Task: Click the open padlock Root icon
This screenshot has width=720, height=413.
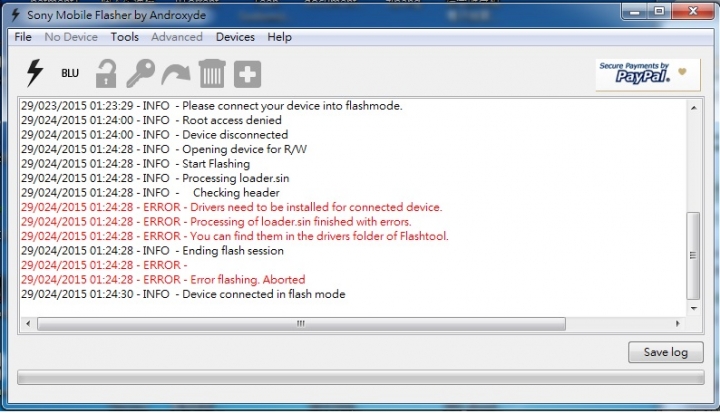Action: [x=106, y=74]
